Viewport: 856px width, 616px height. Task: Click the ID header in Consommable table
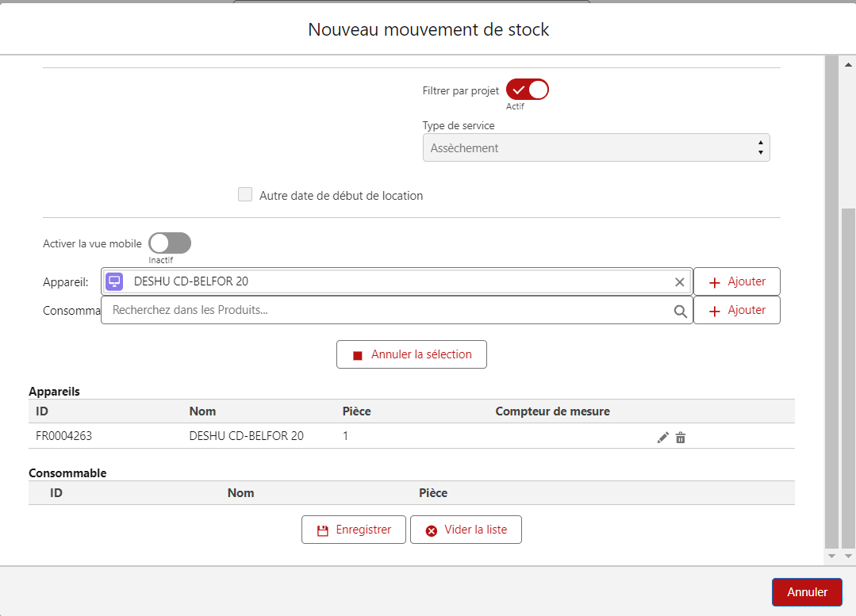click(x=56, y=492)
